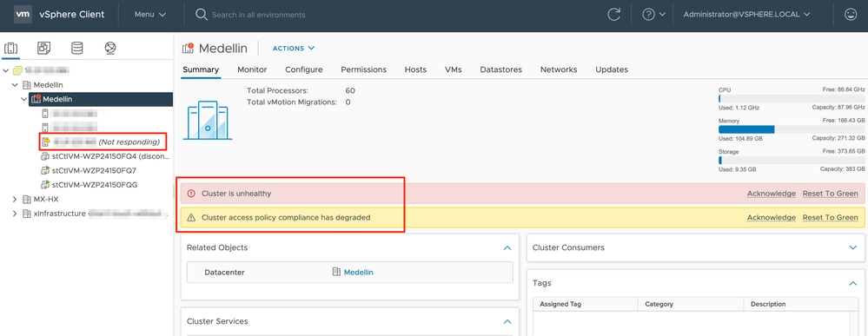Viewport: 868px width, 336px height.
Task: Click the stCtlVM-WZP24150FQ7 VM icon
Action: [x=46, y=170]
